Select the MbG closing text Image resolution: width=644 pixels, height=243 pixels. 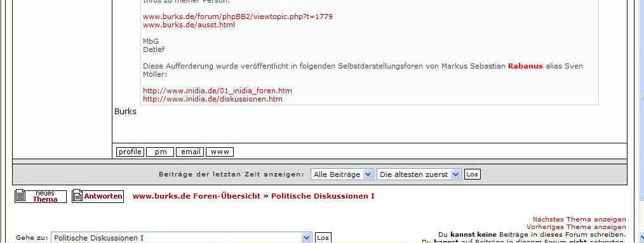[x=151, y=41]
